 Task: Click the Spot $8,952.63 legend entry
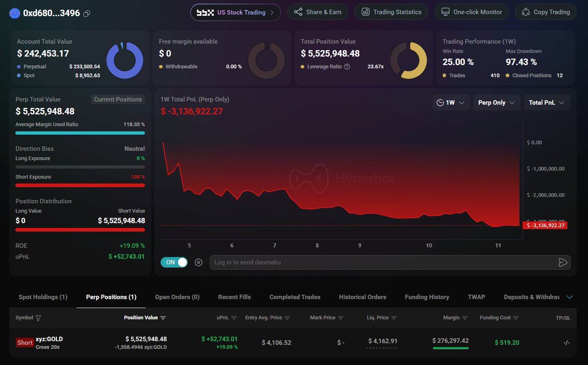click(58, 76)
